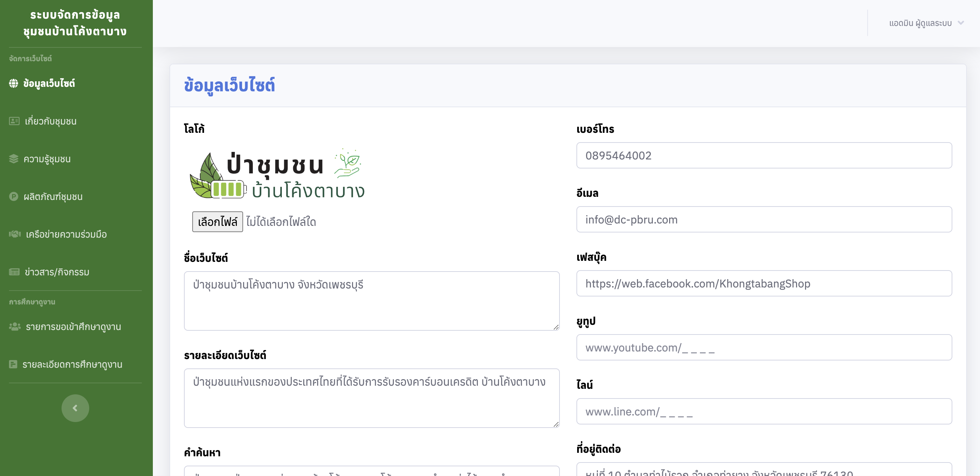The height and width of the screenshot is (476, 980).
Task: Click the globe icon beside ข้อมูลเว็บไซต์
Action: [14, 83]
